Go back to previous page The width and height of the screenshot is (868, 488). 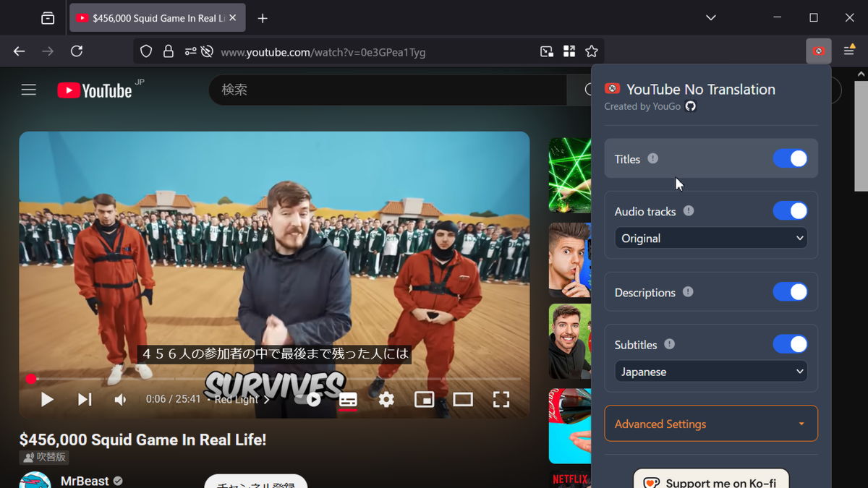20,51
